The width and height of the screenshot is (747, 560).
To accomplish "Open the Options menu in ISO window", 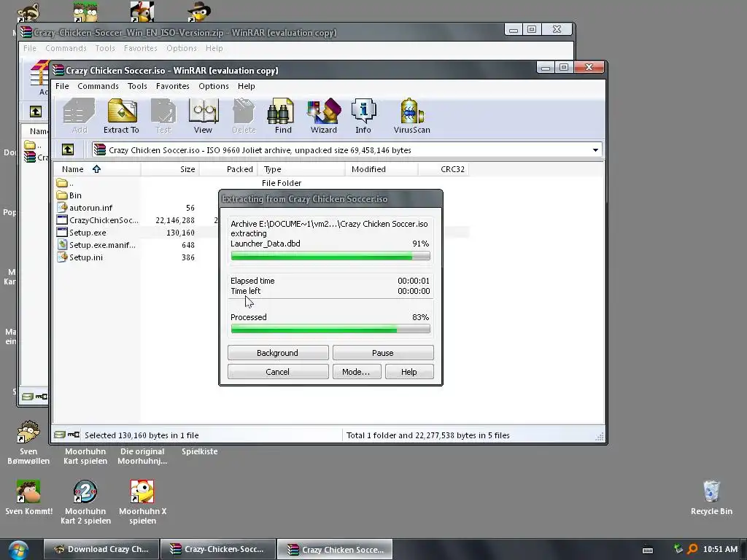I will [214, 86].
